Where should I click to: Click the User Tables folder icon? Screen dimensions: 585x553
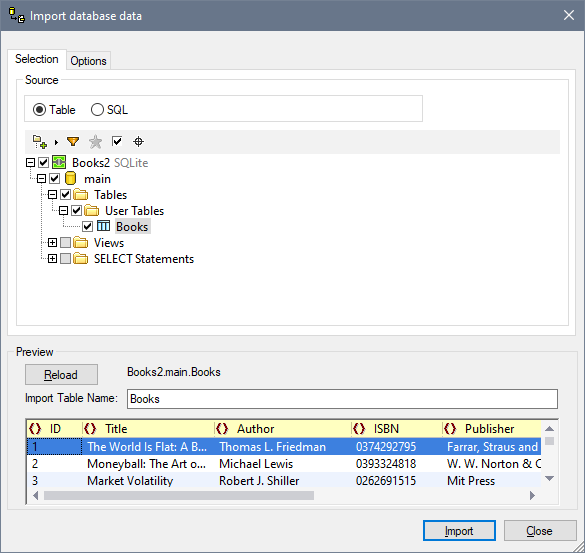[x=91, y=211]
